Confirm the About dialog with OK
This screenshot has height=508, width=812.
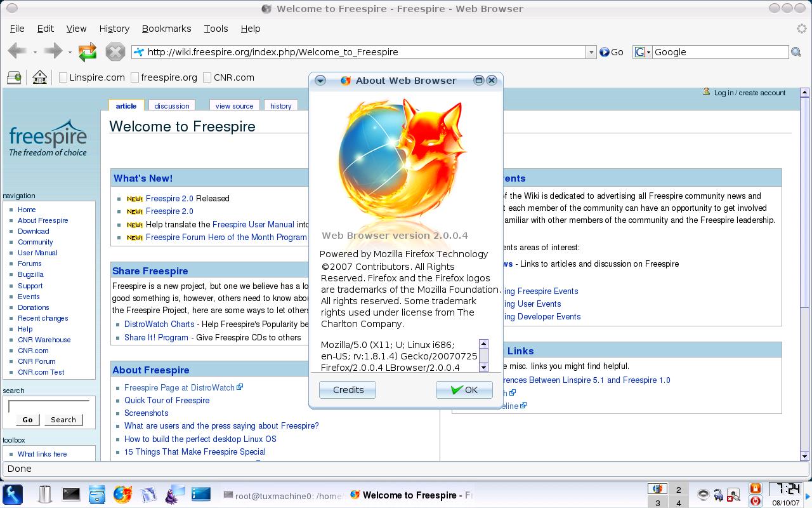[x=464, y=390]
